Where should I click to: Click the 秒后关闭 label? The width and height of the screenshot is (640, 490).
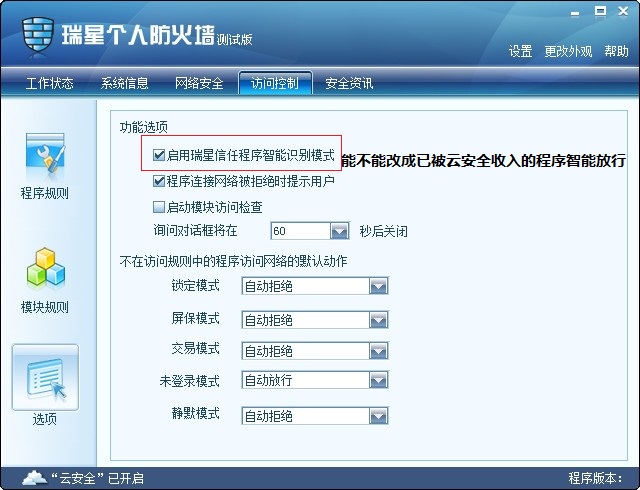[x=383, y=232]
